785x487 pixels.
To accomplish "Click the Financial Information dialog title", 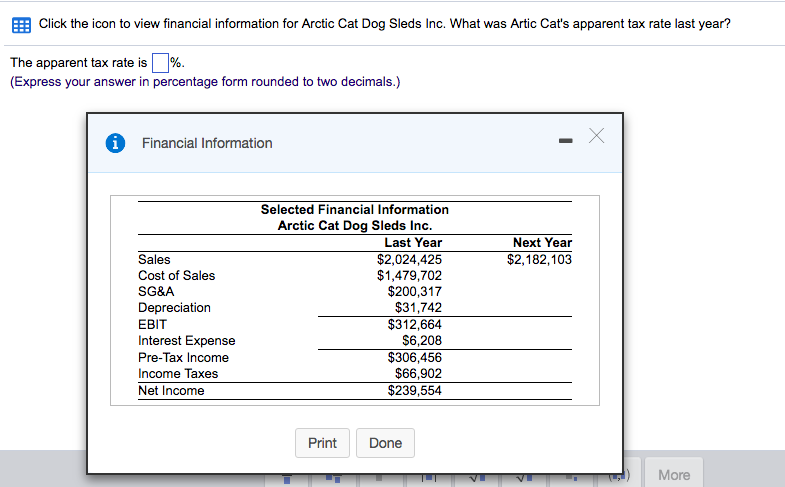I will tap(207, 143).
